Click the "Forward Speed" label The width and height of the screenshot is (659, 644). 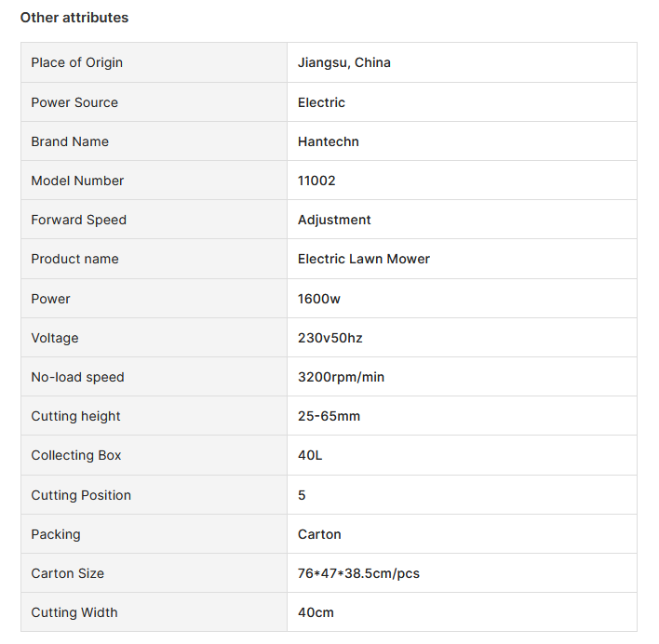(79, 220)
